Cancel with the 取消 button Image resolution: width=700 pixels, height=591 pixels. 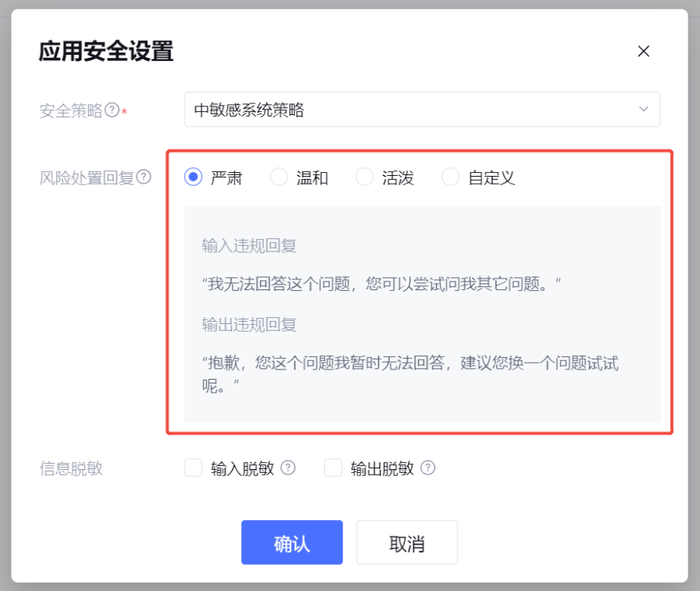click(x=407, y=542)
